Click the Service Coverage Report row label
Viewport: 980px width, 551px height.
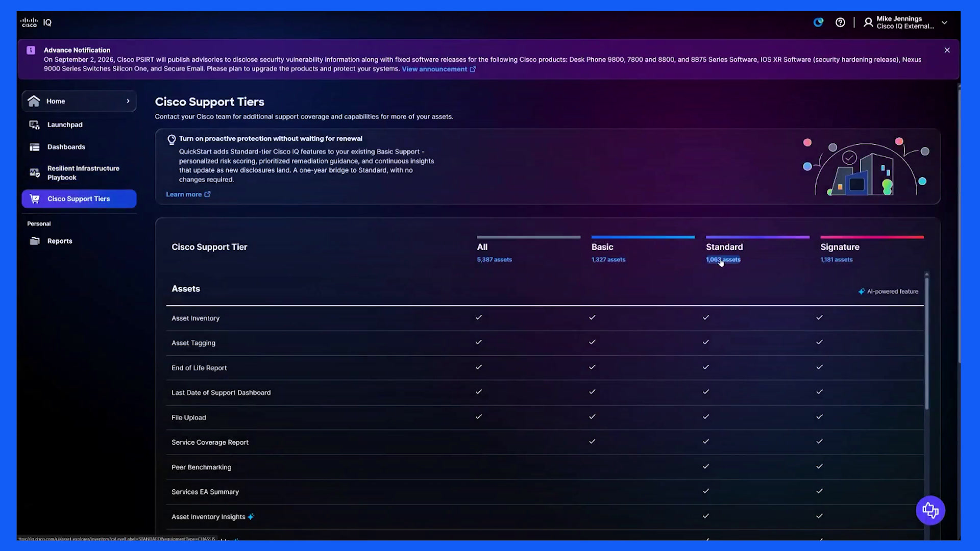pos(210,442)
